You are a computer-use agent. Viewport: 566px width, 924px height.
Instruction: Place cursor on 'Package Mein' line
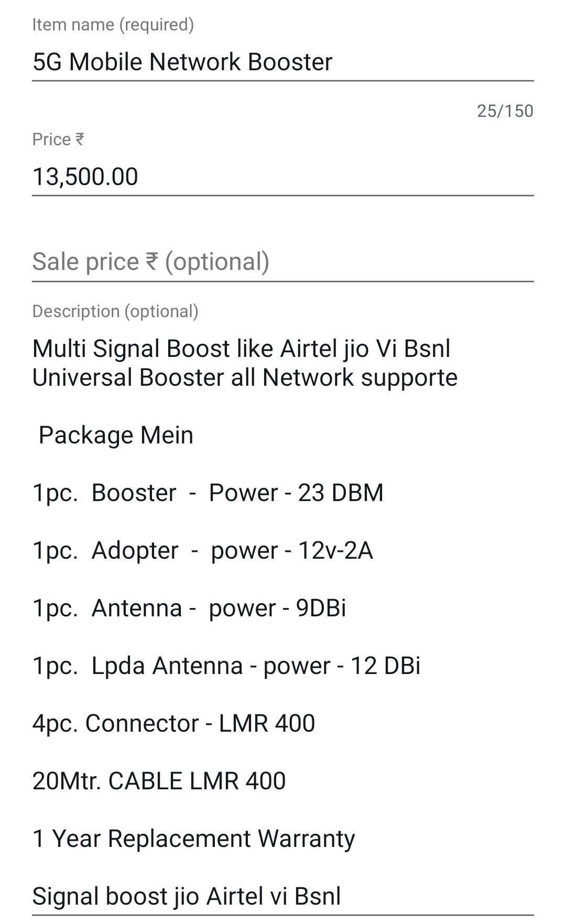tap(116, 436)
